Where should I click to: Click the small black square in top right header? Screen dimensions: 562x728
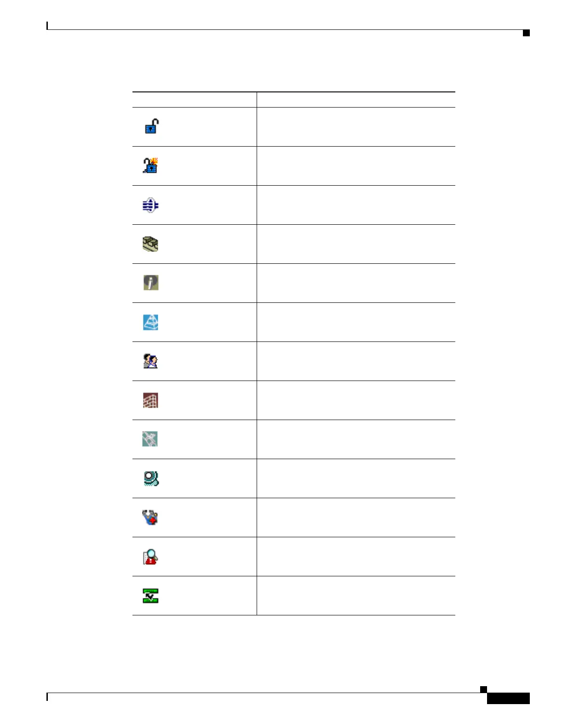[x=527, y=33]
